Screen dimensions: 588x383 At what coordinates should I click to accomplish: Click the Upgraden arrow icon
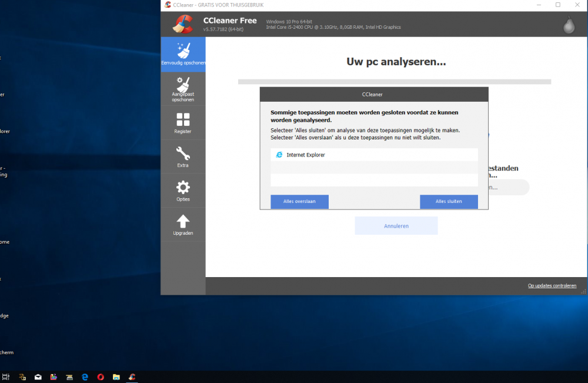(183, 225)
